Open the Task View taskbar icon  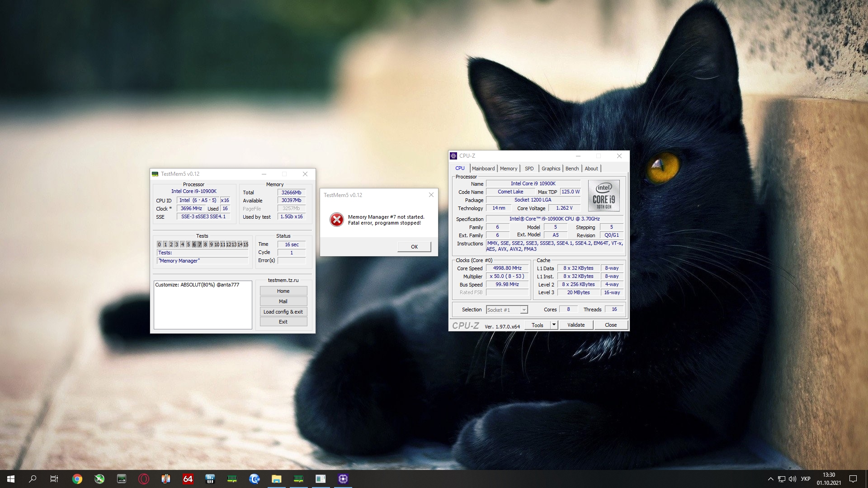54,479
